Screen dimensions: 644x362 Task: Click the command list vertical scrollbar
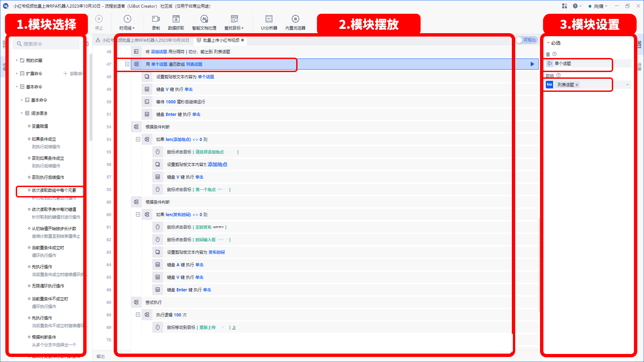(91, 97)
